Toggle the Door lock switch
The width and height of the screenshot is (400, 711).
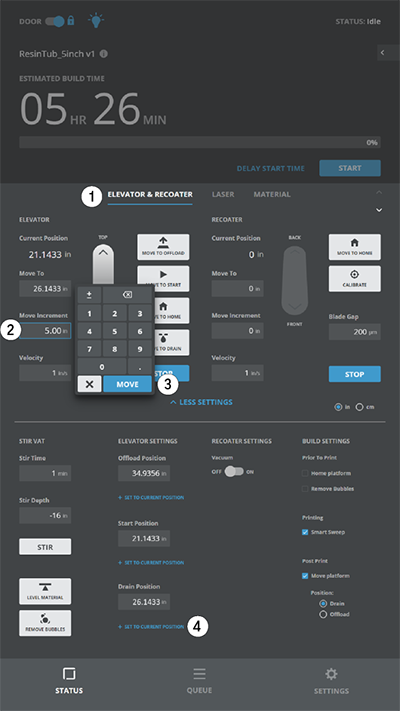(55, 21)
